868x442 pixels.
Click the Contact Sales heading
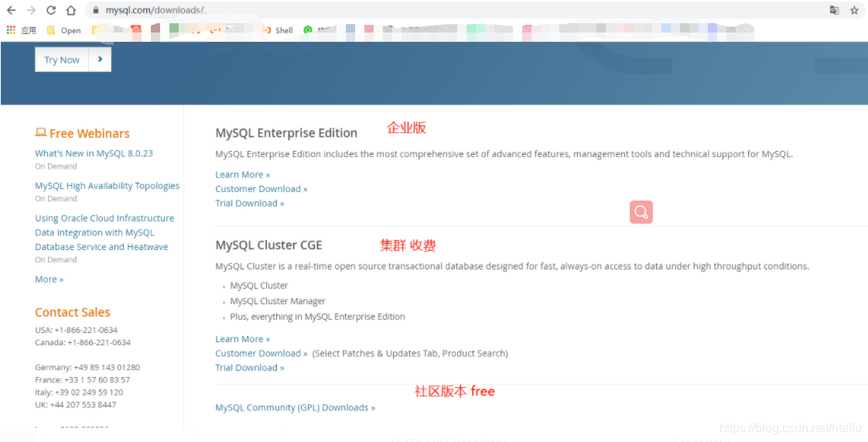tap(73, 313)
